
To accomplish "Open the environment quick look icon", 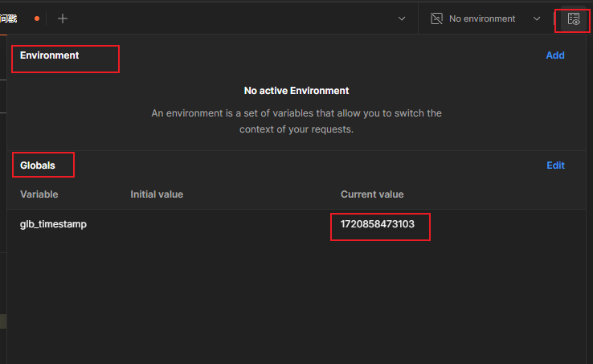I will coord(573,18).
